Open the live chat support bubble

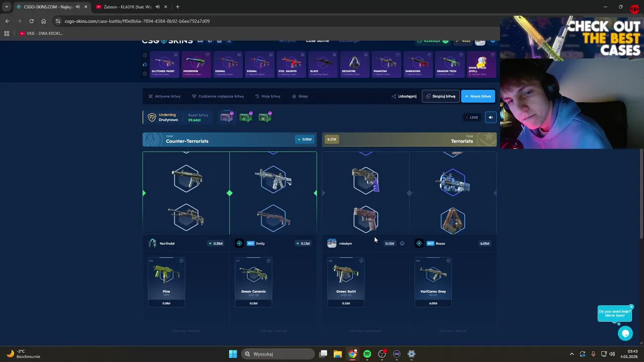pos(625,333)
